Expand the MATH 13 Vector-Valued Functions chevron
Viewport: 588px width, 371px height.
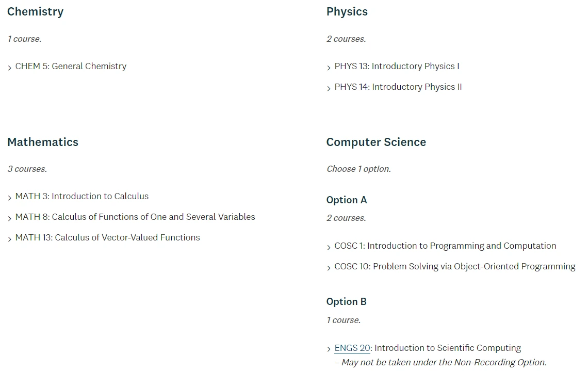tap(9, 239)
